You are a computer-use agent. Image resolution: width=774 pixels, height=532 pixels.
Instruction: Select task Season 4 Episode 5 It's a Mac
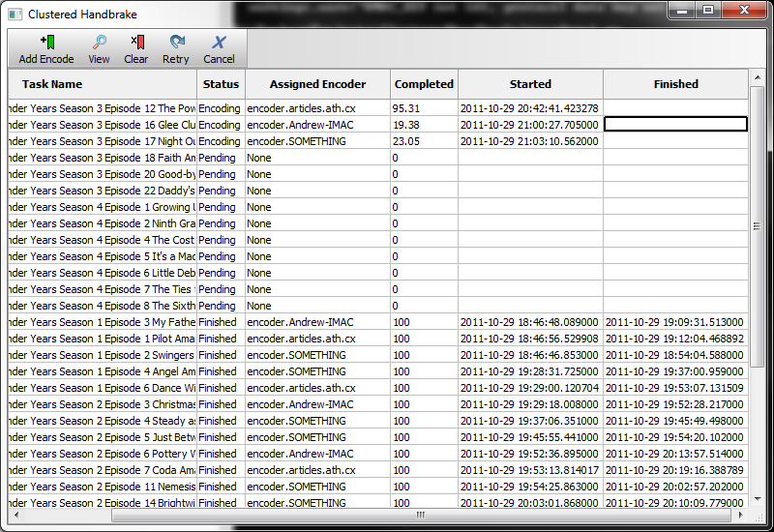point(103,256)
